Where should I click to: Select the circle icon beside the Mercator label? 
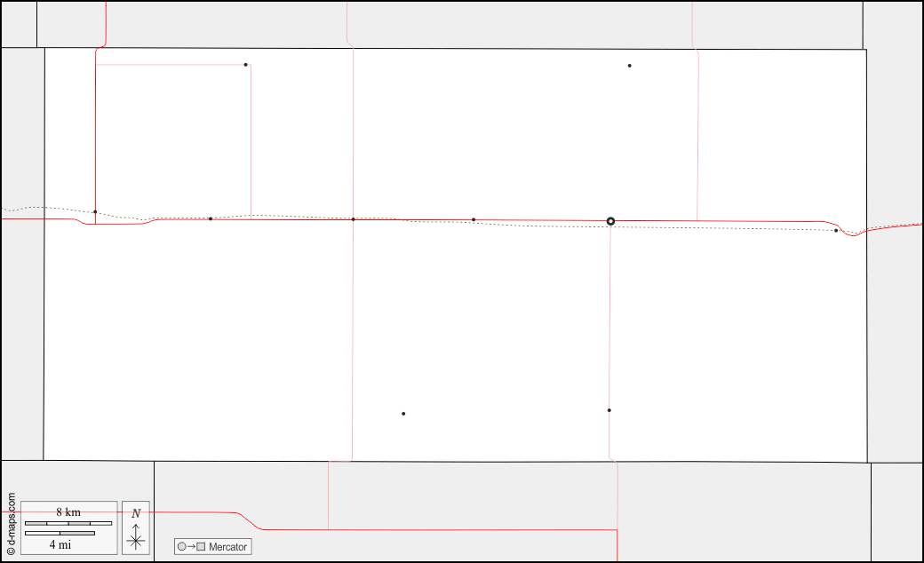(182, 546)
